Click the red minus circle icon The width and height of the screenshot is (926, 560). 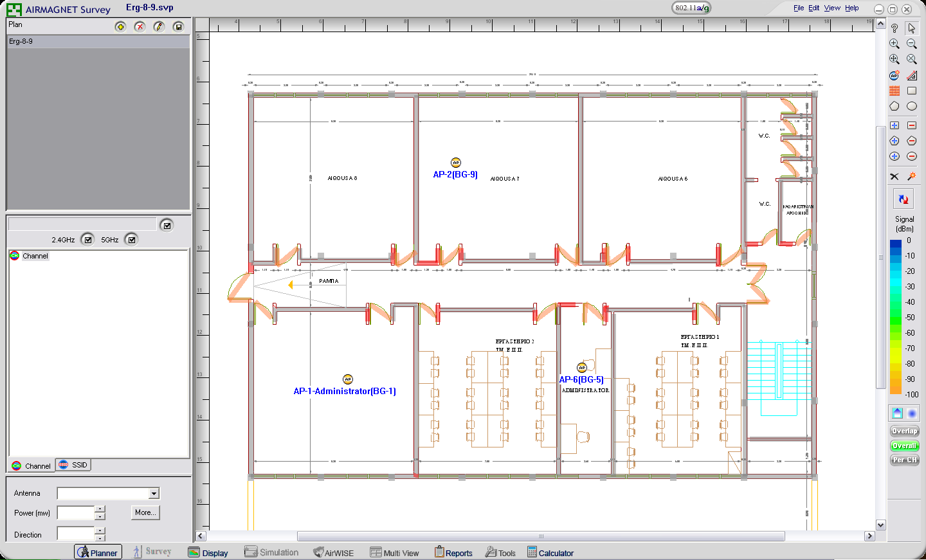click(912, 156)
